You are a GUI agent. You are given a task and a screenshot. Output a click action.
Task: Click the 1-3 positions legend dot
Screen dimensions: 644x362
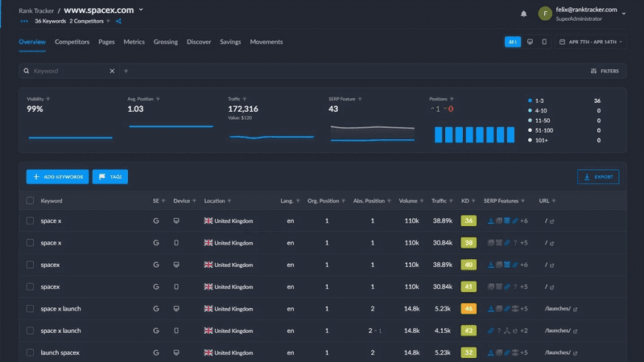click(x=530, y=101)
